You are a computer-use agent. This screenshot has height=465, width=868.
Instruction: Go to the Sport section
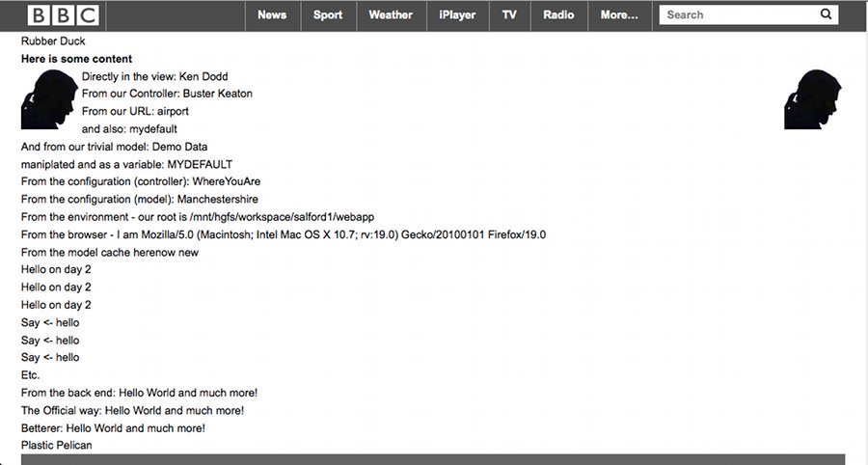tap(328, 14)
